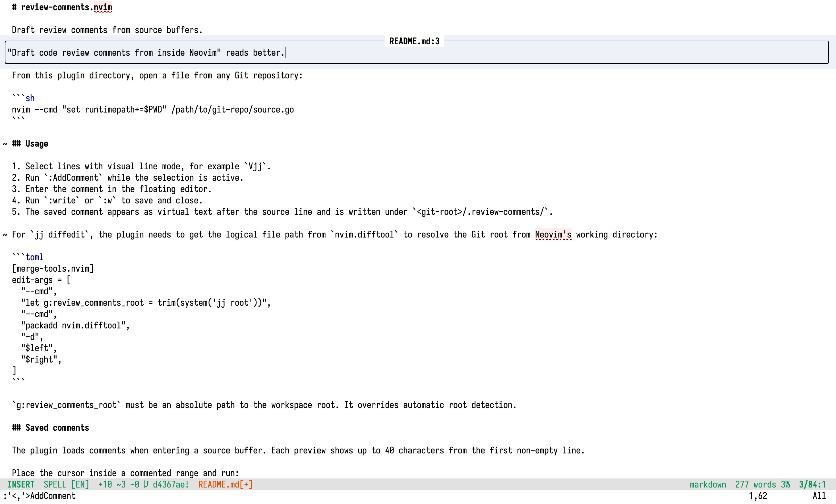The height and width of the screenshot is (504, 836).
Task: Click the 'markdown' filetype indicator
Action: click(708, 484)
